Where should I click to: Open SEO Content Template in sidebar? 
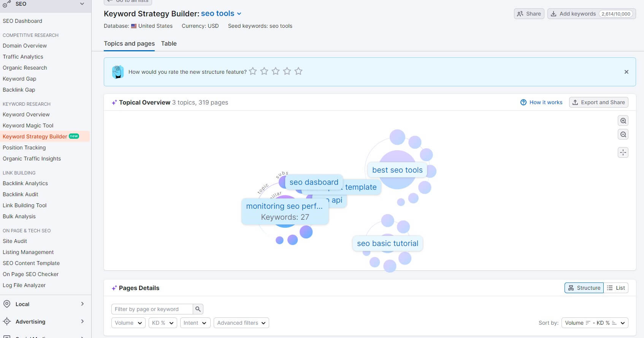click(x=31, y=263)
